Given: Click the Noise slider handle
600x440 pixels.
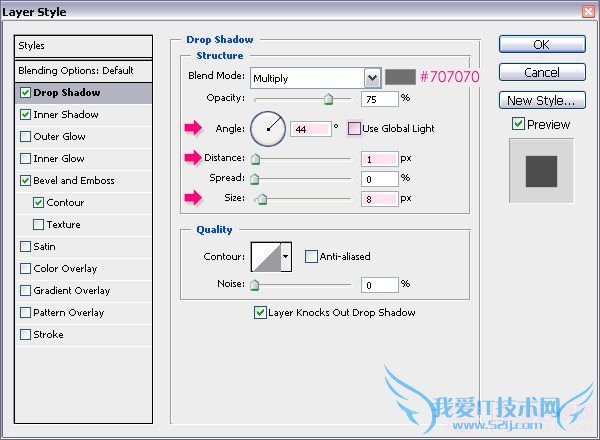Looking at the screenshot, I should [254, 285].
